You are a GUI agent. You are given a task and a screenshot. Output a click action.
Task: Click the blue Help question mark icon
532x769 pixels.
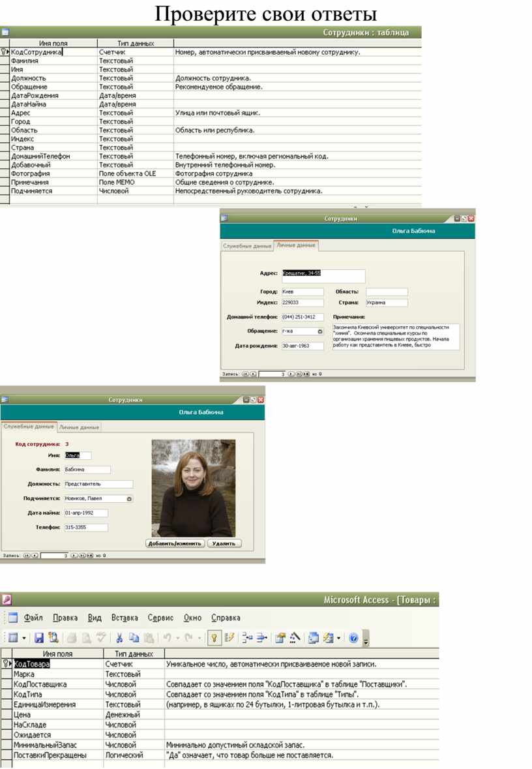coord(353,638)
